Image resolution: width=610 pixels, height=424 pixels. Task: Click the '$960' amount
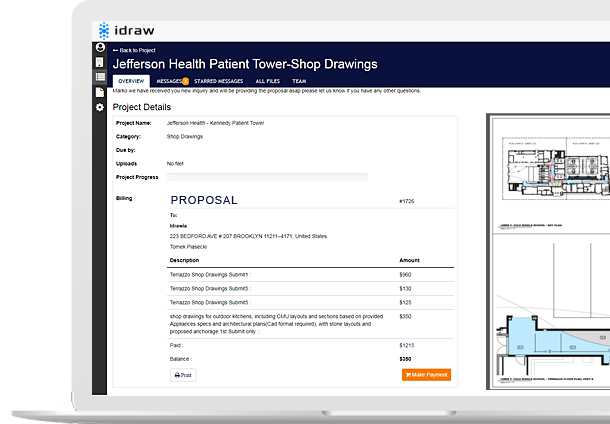click(405, 275)
